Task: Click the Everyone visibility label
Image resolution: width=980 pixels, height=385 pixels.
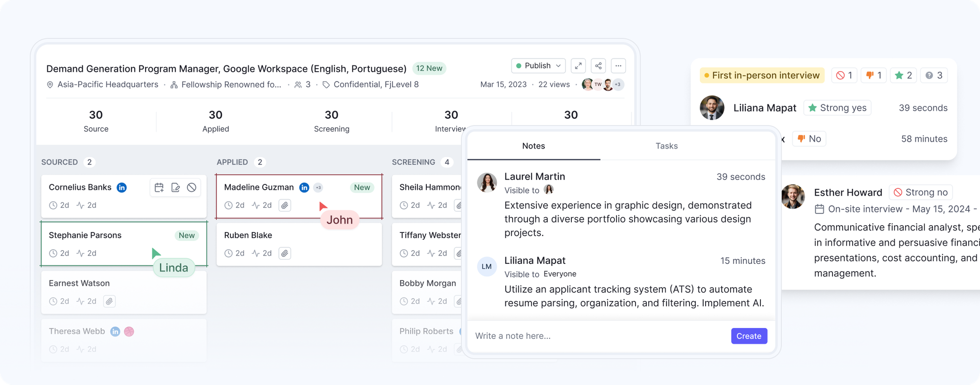Action: pos(560,274)
